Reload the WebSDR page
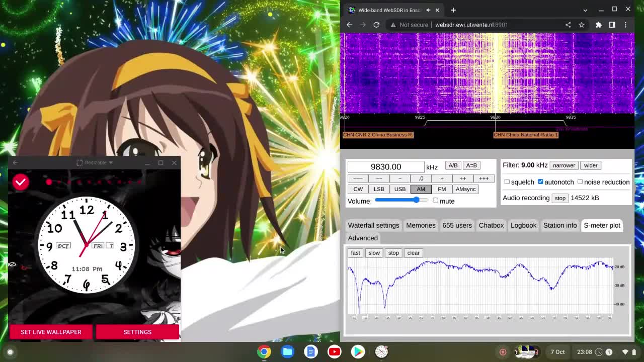Viewport: 644px width, 362px height. (376, 25)
